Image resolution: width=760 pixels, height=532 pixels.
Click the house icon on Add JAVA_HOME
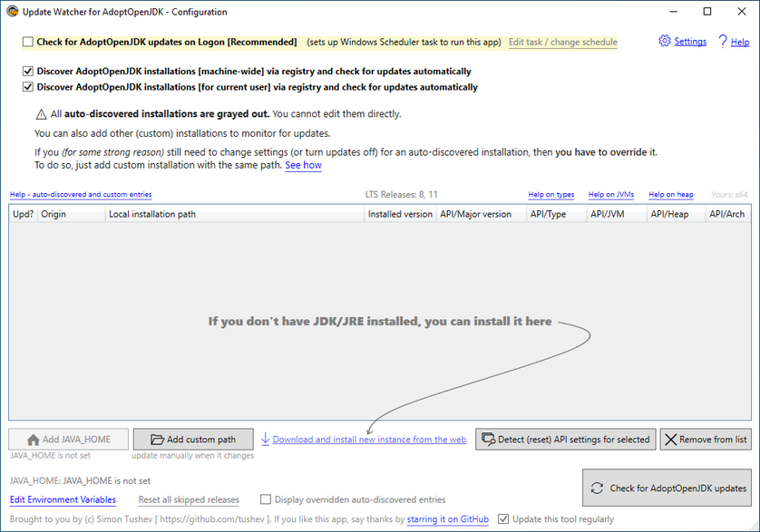pos(33,440)
